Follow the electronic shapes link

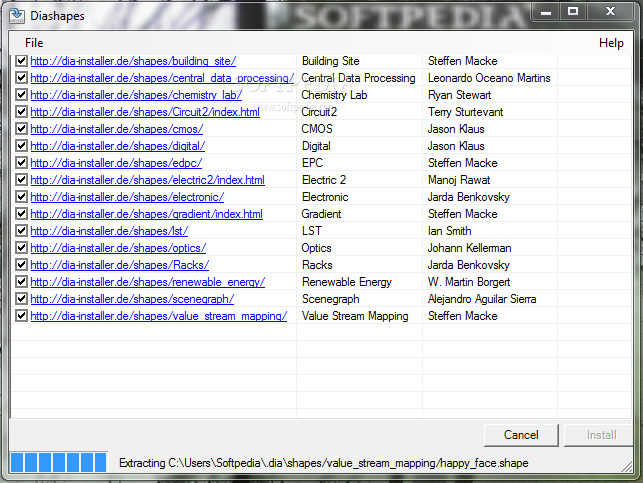(x=127, y=197)
